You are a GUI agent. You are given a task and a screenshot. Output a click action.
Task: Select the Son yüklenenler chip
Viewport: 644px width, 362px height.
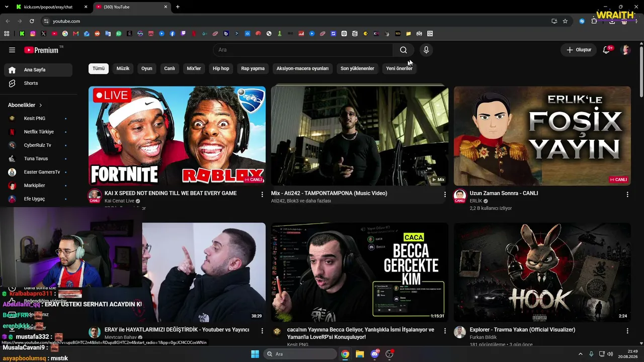(357, 68)
